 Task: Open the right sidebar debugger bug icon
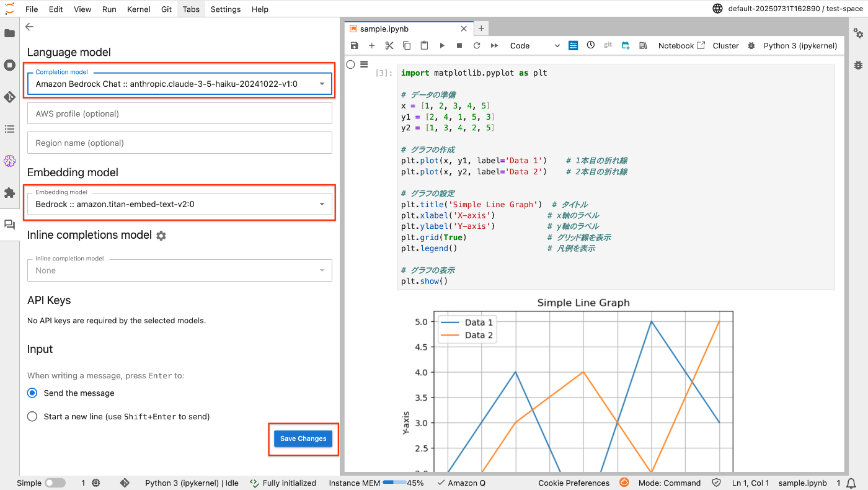click(858, 65)
